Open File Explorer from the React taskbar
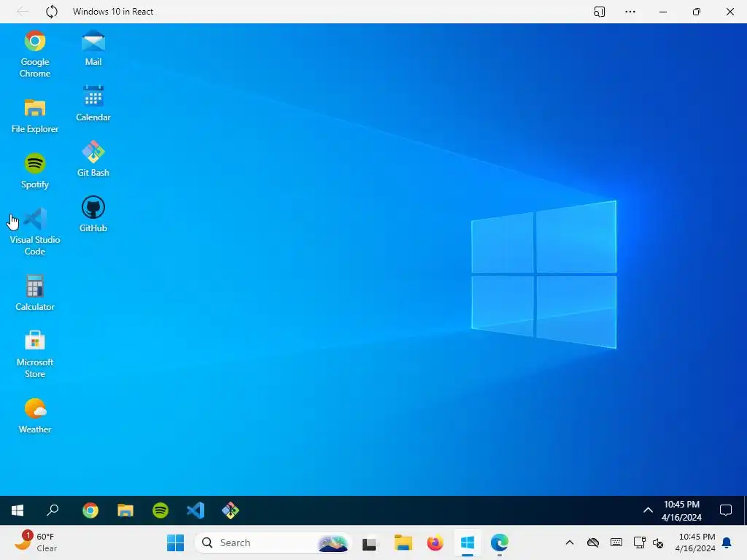The height and width of the screenshot is (560, 747). pyautogui.click(x=125, y=510)
